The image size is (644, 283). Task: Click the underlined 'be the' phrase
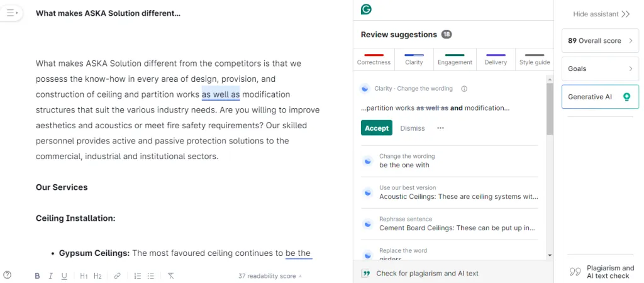coord(299,253)
